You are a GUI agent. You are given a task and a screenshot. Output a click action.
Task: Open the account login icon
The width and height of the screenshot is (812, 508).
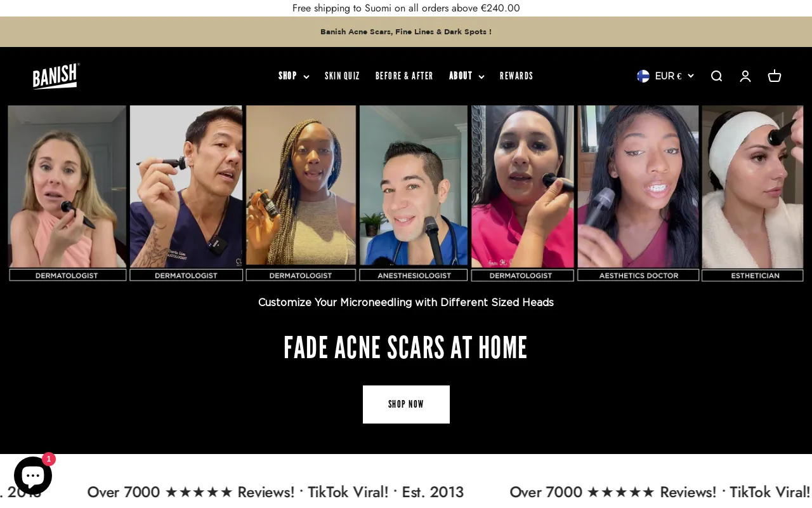coord(745,76)
